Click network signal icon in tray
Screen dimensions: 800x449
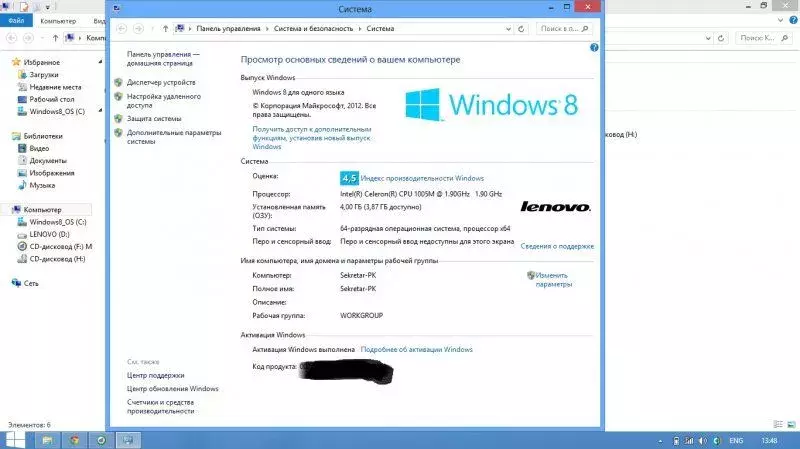(x=689, y=440)
